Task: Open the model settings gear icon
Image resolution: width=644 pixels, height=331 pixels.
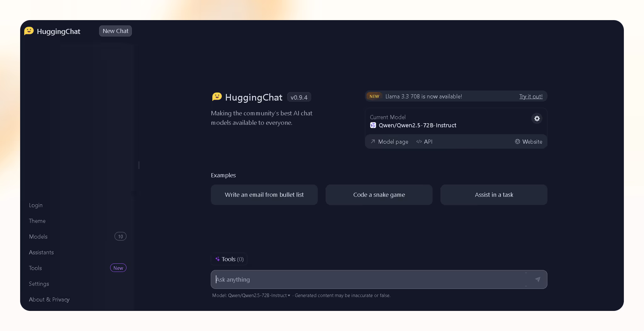Action: (x=537, y=119)
